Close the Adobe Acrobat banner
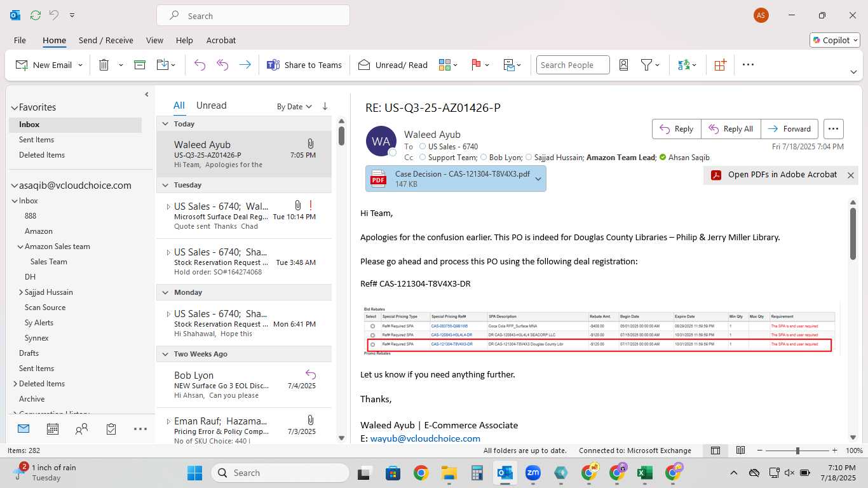This screenshot has width=868, height=488. (851, 175)
